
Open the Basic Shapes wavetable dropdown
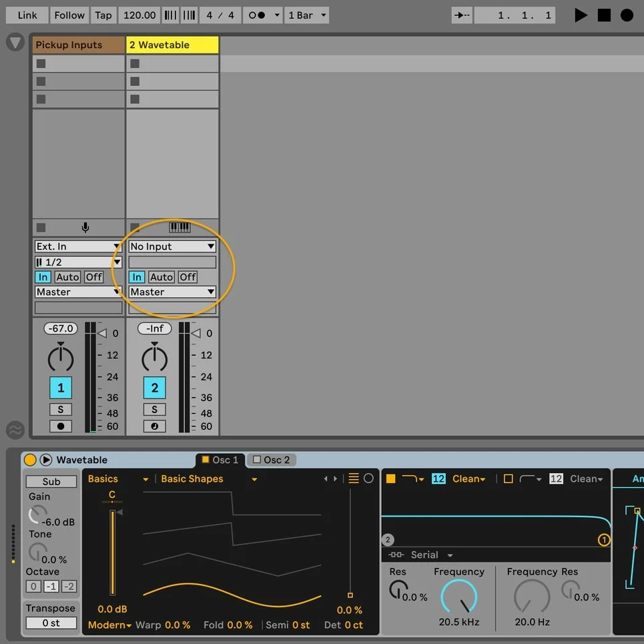pos(209,479)
